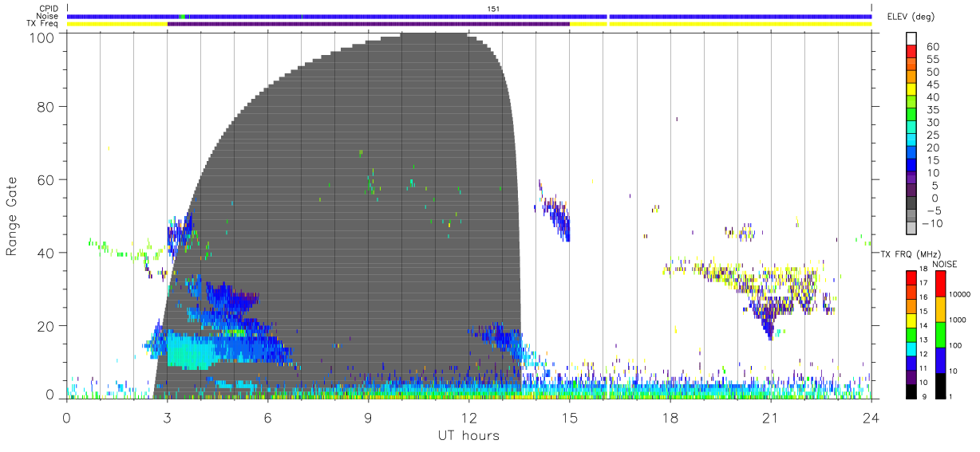This screenshot has height=452, width=980.
Task: Click the cyan echo patch near 4 UT
Action: click(x=192, y=352)
